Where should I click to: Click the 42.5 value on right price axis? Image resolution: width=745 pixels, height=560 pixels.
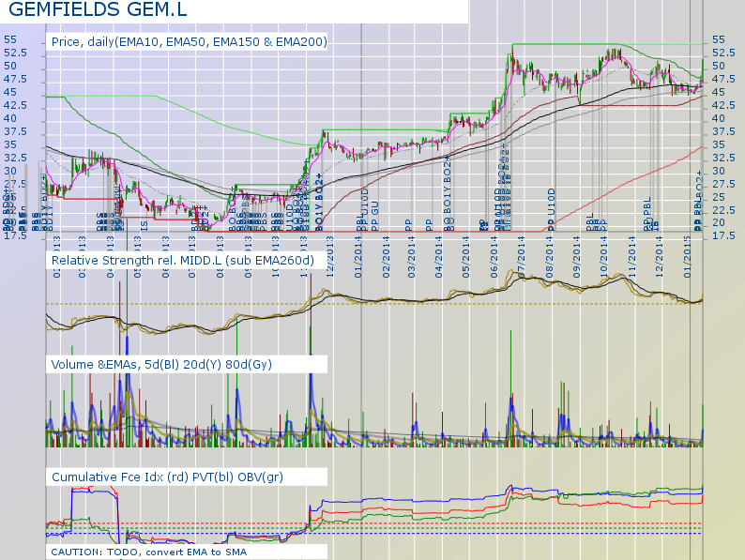(x=723, y=105)
